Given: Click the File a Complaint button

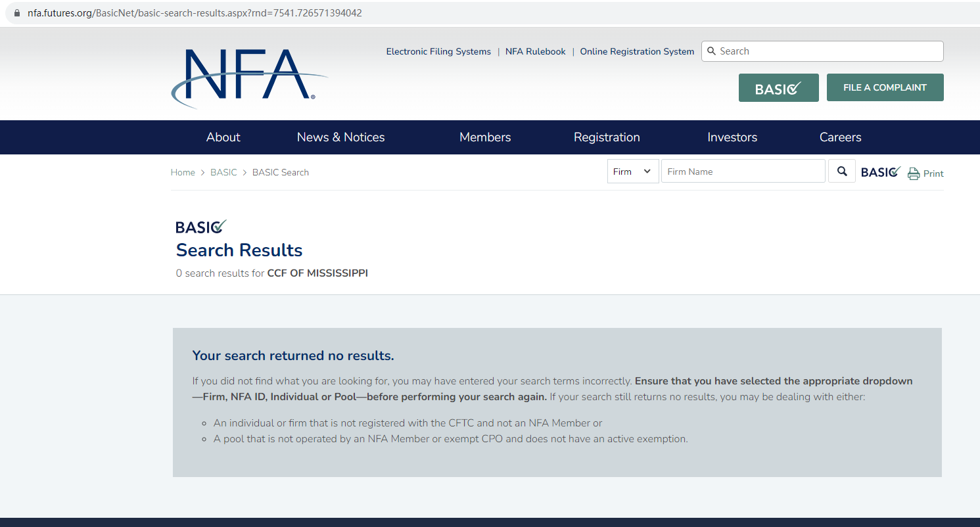Looking at the screenshot, I should (885, 87).
